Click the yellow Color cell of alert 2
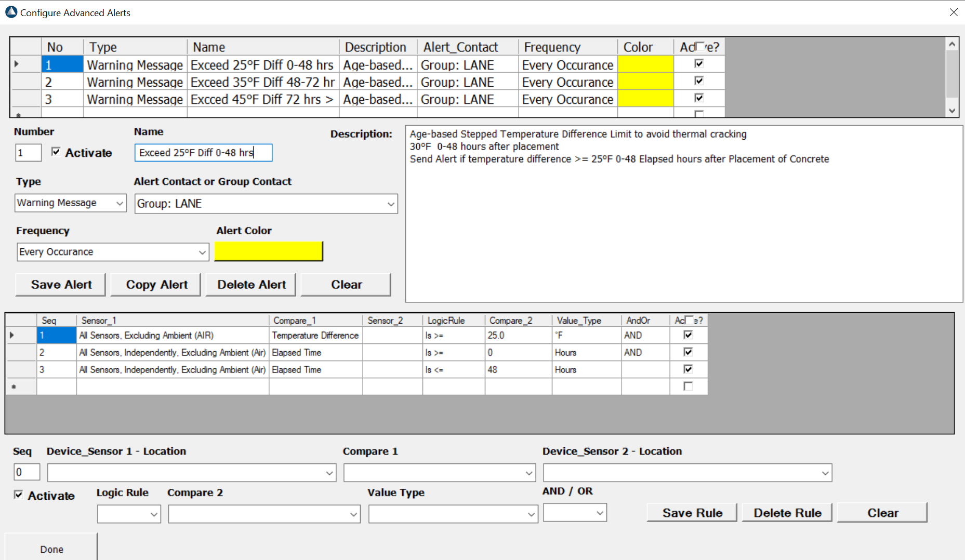The image size is (965, 560). click(645, 82)
